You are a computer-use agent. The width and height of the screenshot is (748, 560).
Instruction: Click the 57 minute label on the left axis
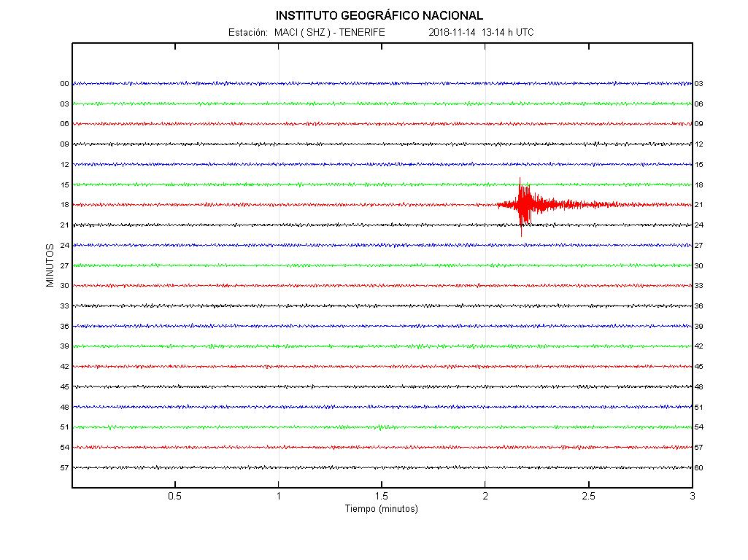(64, 467)
